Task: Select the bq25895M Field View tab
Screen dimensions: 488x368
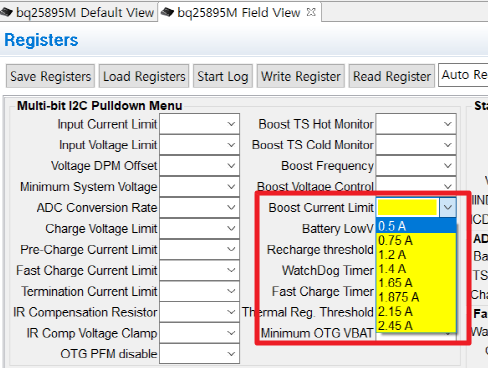Action: 239,12
